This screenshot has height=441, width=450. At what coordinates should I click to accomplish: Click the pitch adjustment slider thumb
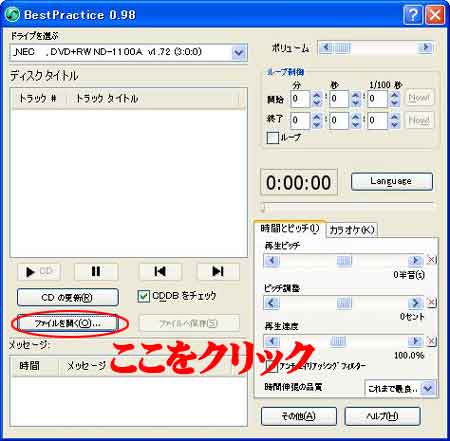344,303
